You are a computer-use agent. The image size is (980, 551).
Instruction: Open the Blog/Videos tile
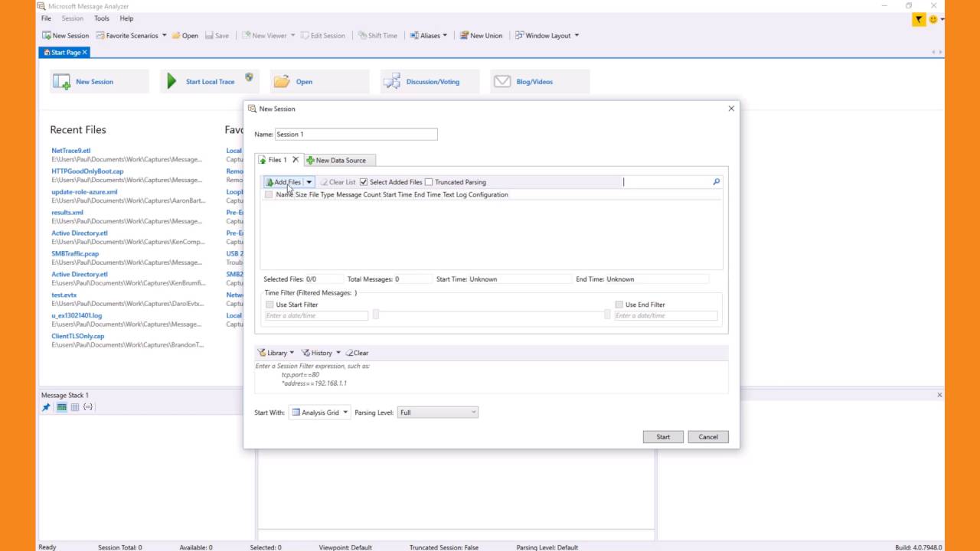(x=540, y=81)
